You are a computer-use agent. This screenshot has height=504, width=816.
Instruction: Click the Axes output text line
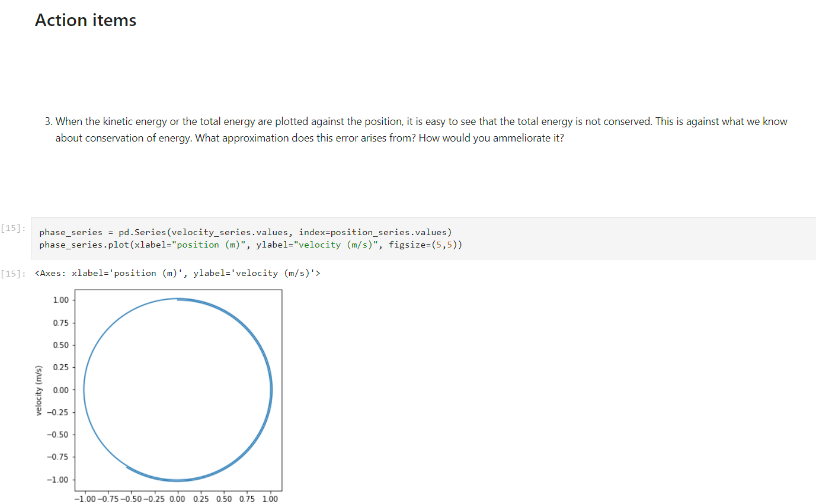177,273
